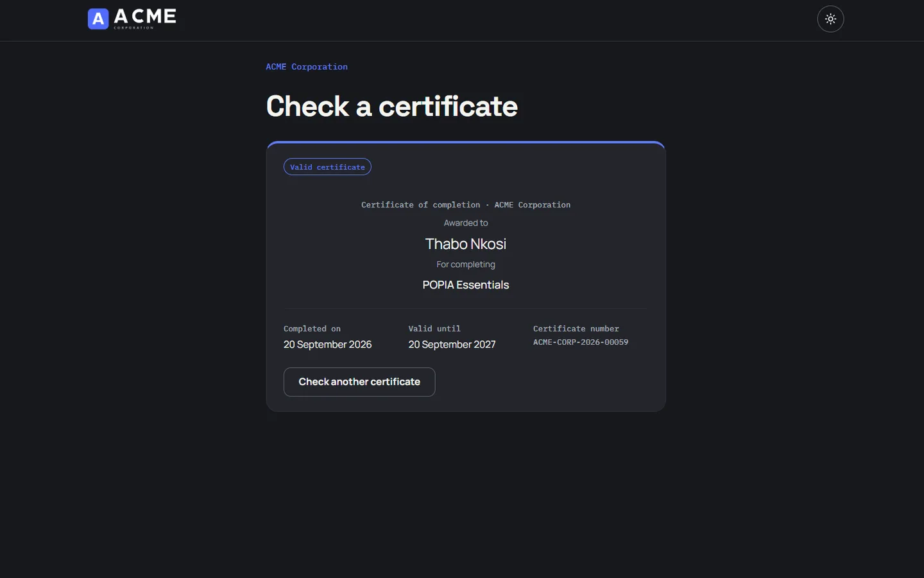Select certificate number ACME-CORP-2026-00059

pyautogui.click(x=581, y=342)
